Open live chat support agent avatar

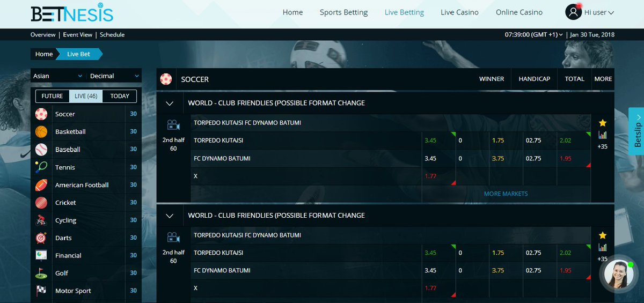618,274
